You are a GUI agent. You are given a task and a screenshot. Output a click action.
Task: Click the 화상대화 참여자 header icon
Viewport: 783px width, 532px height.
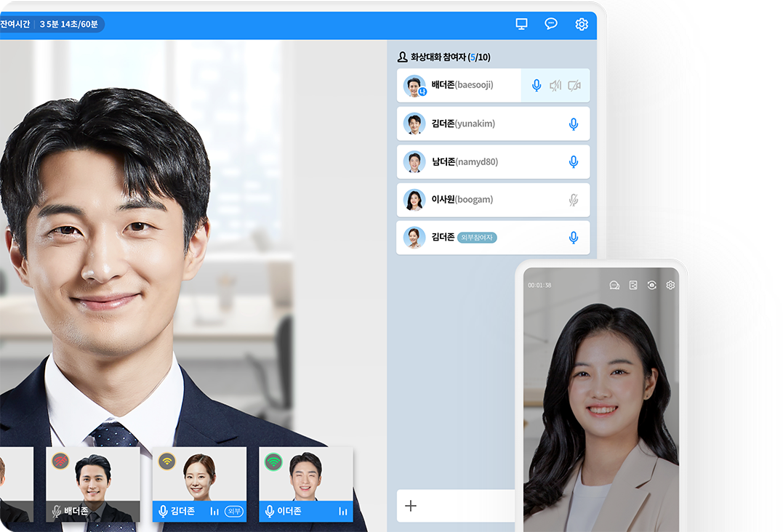pos(403,57)
